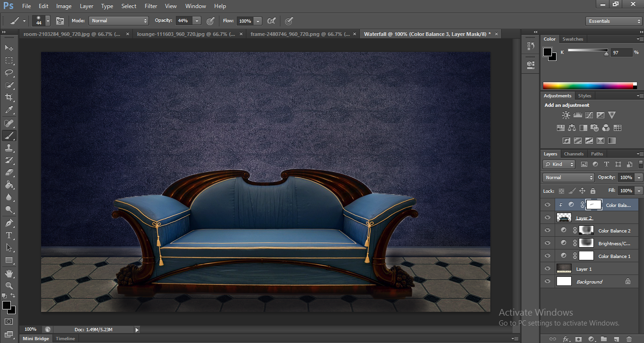Open the Filter menu
The width and height of the screenshot is (644, 343).
(151, 6)
